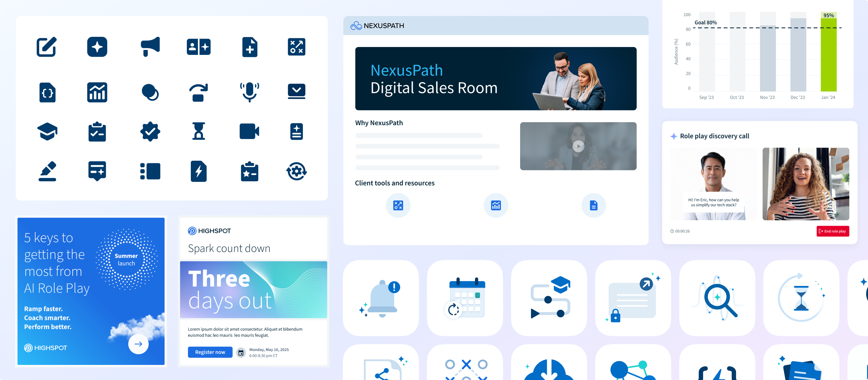868x380 pixels.
Task: Open the hourglass timer illustration tile
Action: [801, 298]
